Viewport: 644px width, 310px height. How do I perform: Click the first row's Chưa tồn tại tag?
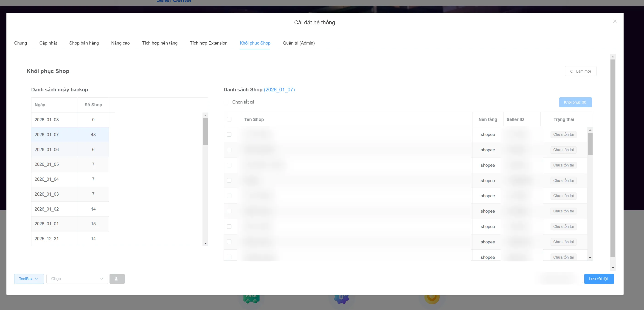point(563,135)
